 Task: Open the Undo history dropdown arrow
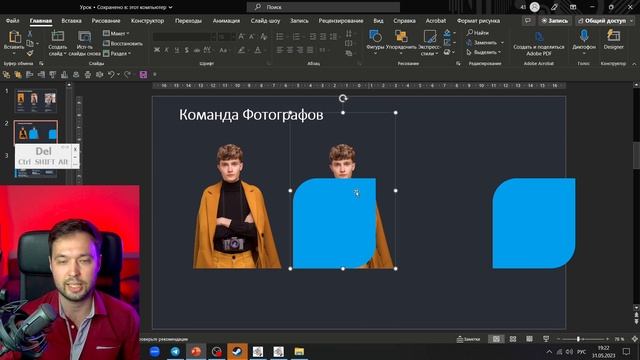118,74
